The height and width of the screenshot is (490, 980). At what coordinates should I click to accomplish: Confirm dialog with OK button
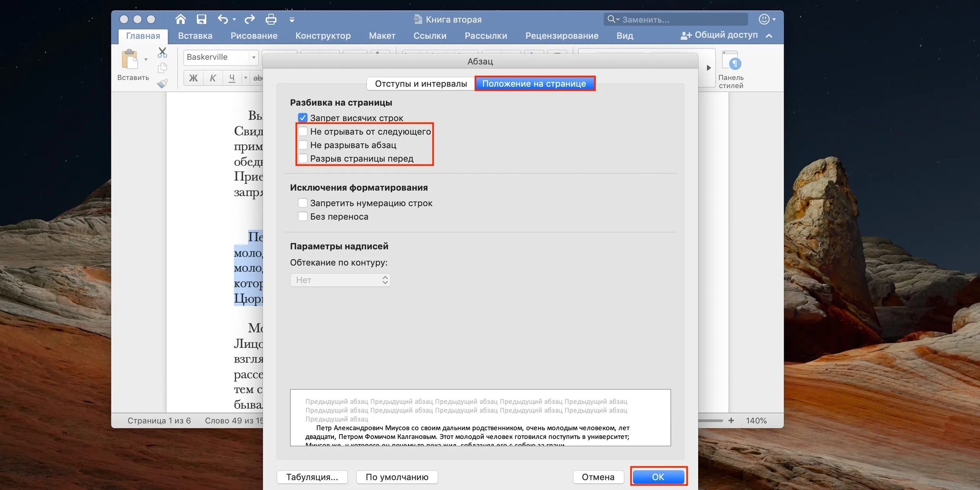point(658,477)
